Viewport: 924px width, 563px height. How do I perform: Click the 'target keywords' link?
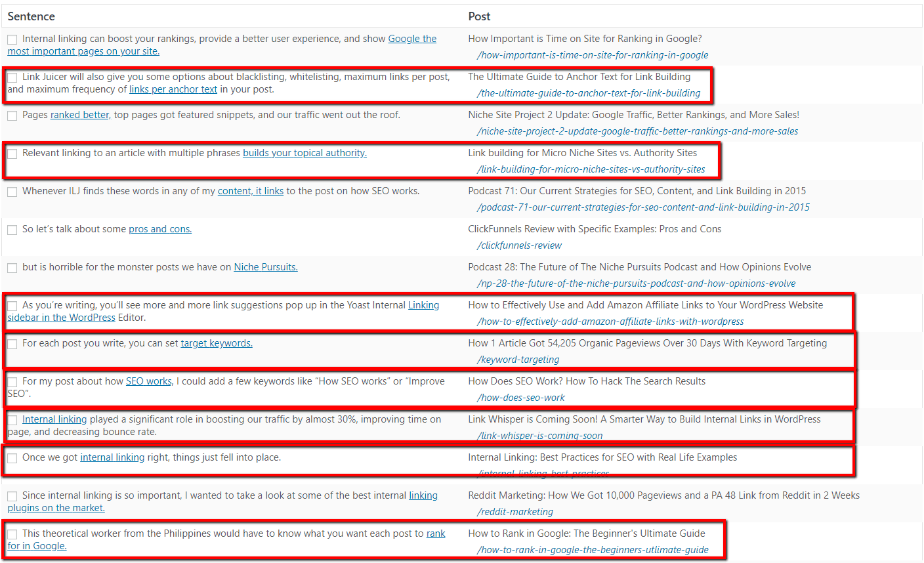[x=217, y=343]
